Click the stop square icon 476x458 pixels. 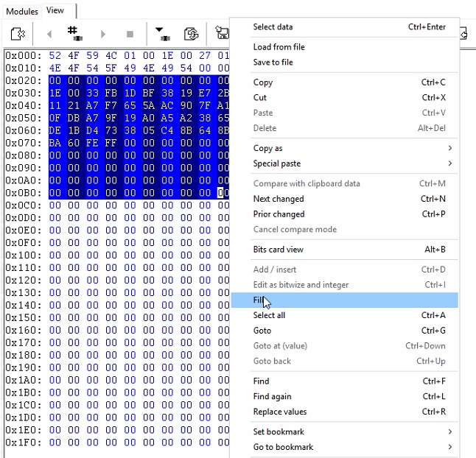click(x=130, y=34)
